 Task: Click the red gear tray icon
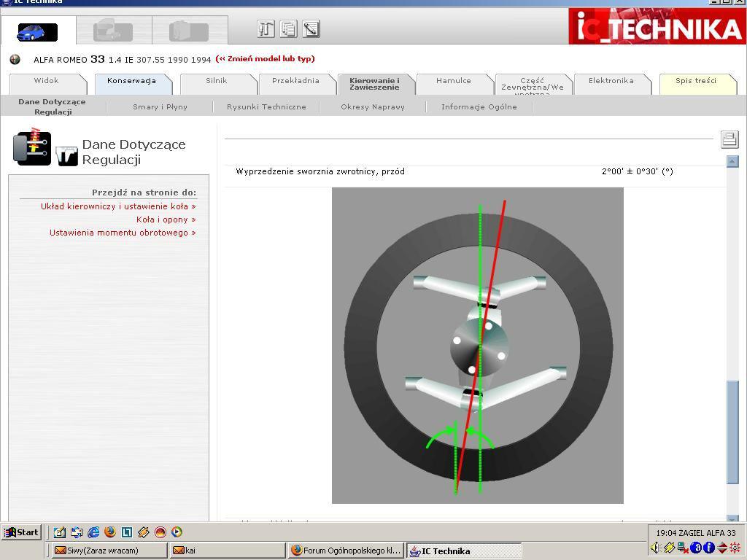click(735, 548)
